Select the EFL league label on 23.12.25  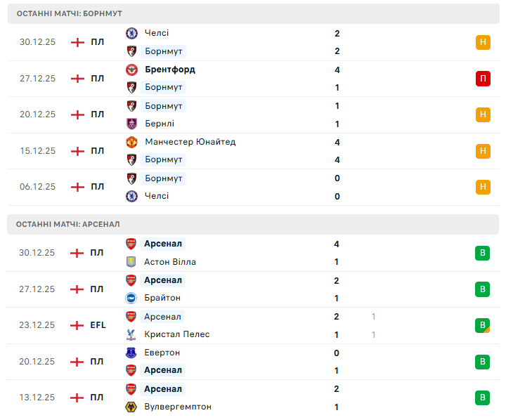98,325
